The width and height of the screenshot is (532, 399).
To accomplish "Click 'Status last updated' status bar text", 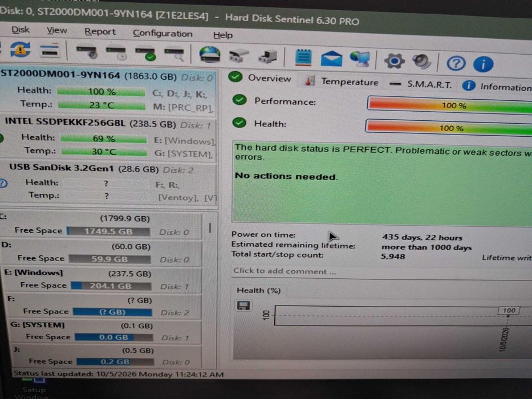I will 119,374.
